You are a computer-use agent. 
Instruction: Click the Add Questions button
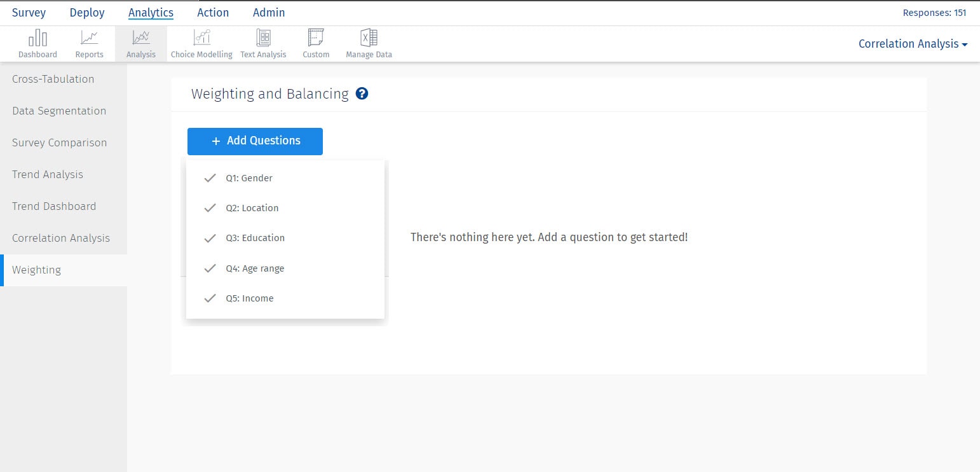point(255,141)
